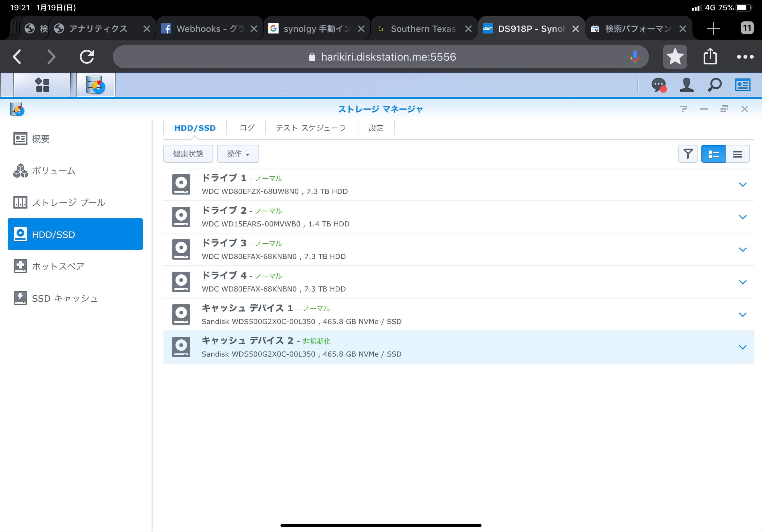The width and height of the screenshot is (762, 532).
Task: Open ボリューム in the sidebar
Action: pos(75,171)
